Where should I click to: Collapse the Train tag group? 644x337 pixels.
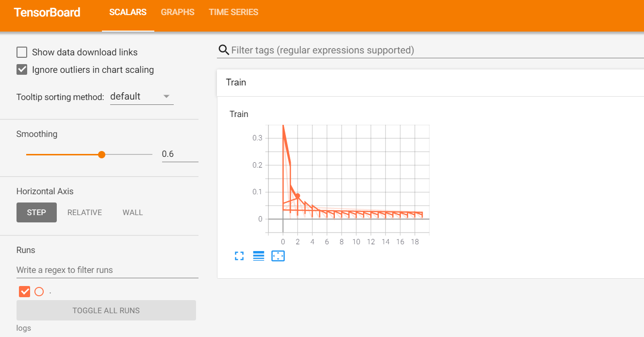pos(236,82)
